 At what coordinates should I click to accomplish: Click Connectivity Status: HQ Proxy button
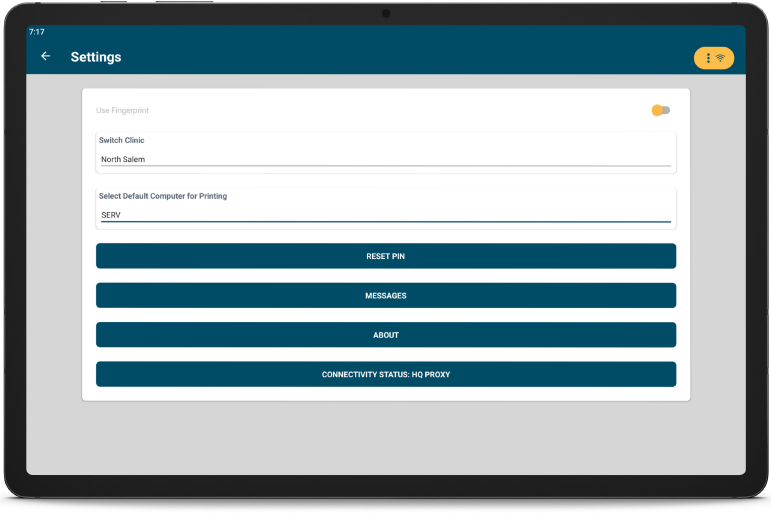tap(385, 374)
